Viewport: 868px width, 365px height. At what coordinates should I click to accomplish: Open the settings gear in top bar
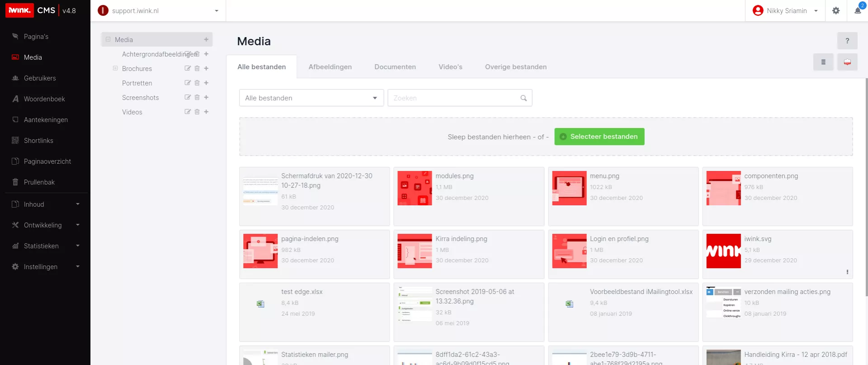click(836, 10)
